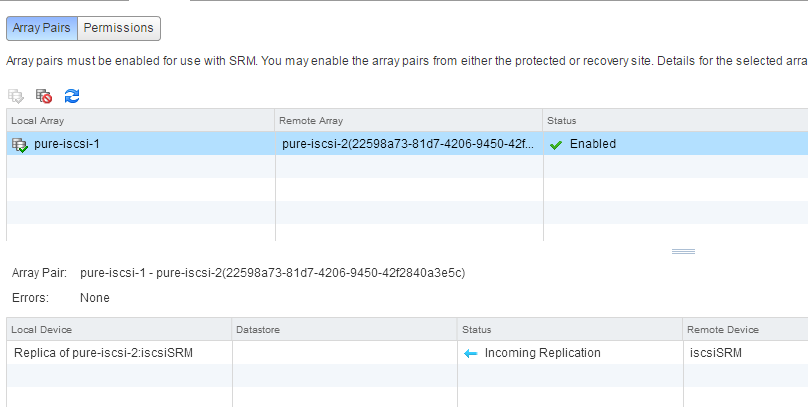This screenshot has width=808, height=407.
Task: Click the pure-iscsi-1 array icon
Action: (20, 145)
